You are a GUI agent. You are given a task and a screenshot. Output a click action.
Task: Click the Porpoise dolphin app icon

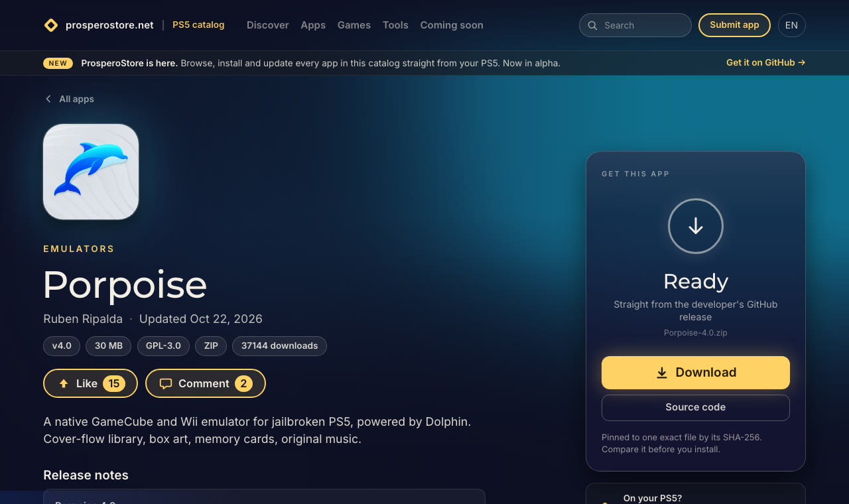(91, 172)
